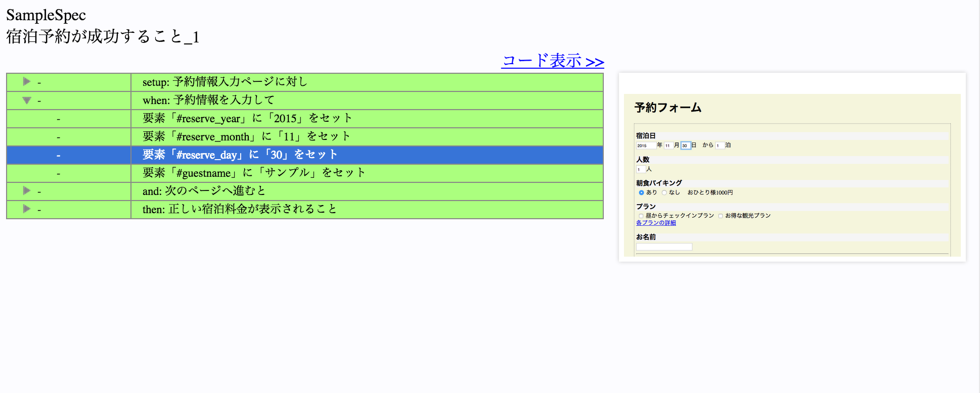This screenshot has height=393, width=980.
Task: Click the 人数 guest count field
Action: point(640,169)
